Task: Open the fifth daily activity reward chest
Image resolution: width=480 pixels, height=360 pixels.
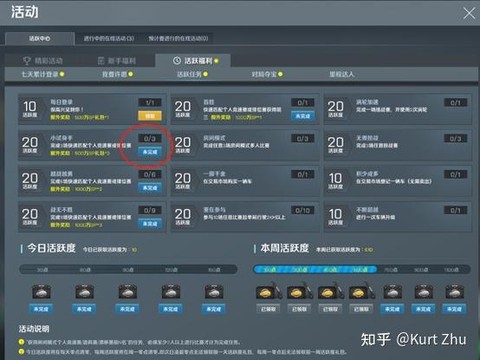Action: [x=214, y=292]
